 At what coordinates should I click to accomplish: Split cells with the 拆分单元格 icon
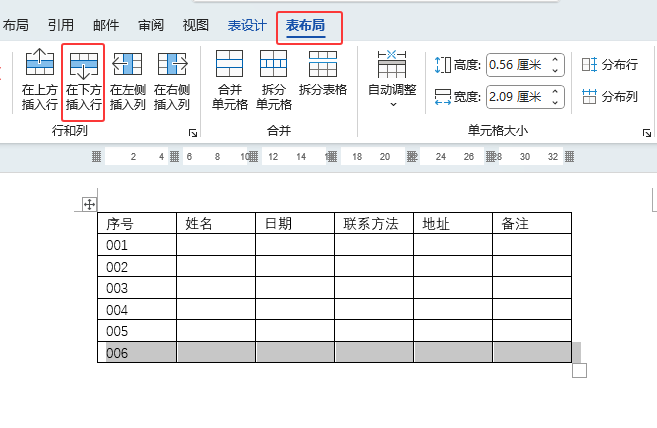click(x=274, y=80)
